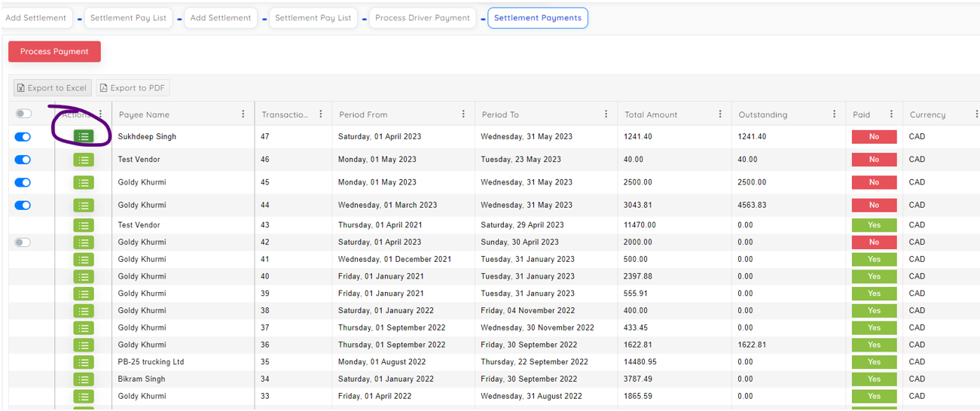Open Period From column options menu

click(463, 114)
